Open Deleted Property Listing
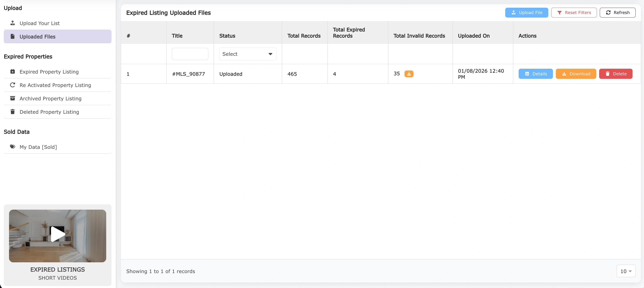Viewport: 644px width, 288px height. [49, 112]
